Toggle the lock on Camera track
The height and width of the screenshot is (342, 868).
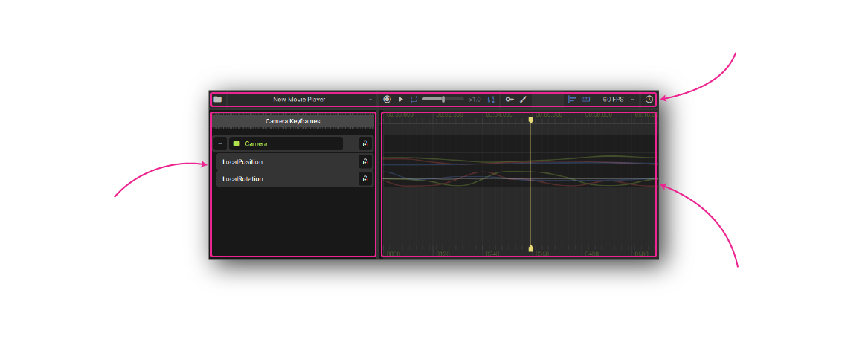(x=364, y=143)
